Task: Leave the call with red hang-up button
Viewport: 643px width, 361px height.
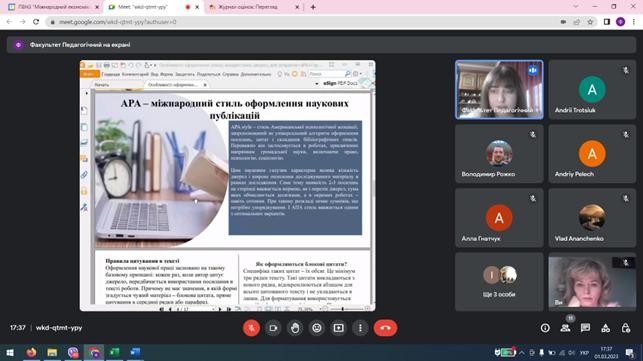Action: (x=385, y=328)
